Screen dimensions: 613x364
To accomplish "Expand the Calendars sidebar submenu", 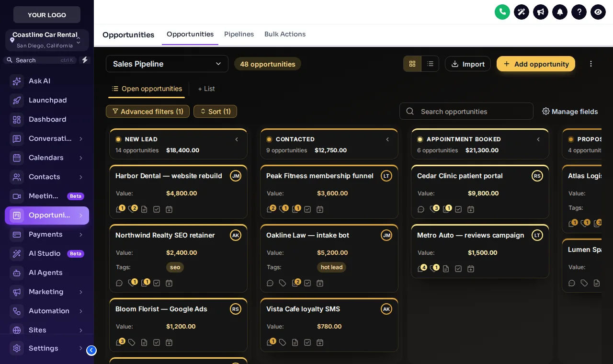I will point(81,158).
